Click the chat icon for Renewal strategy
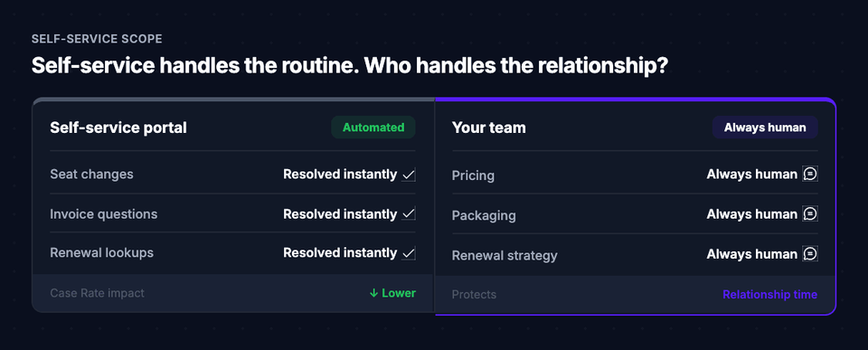 point(810,254)
